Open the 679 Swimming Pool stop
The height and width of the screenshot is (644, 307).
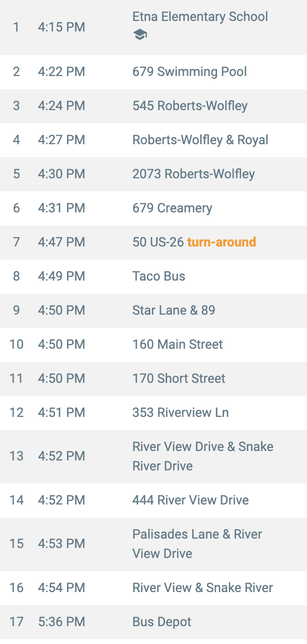[153, 72]
